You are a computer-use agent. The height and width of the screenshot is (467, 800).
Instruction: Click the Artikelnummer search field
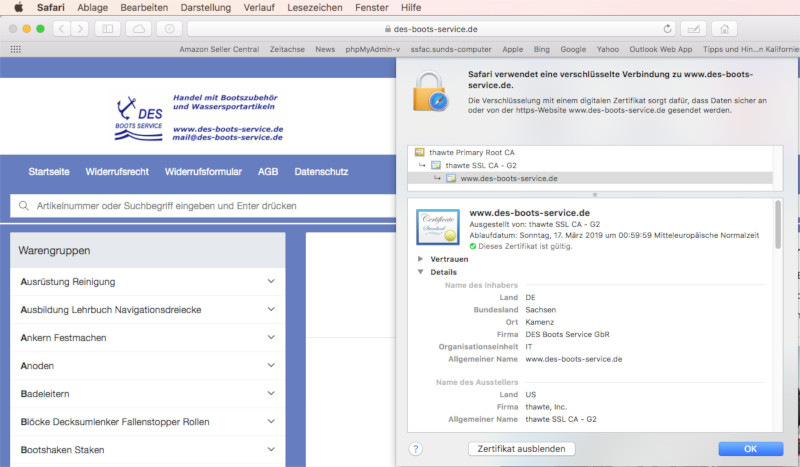tap(203, 206)
